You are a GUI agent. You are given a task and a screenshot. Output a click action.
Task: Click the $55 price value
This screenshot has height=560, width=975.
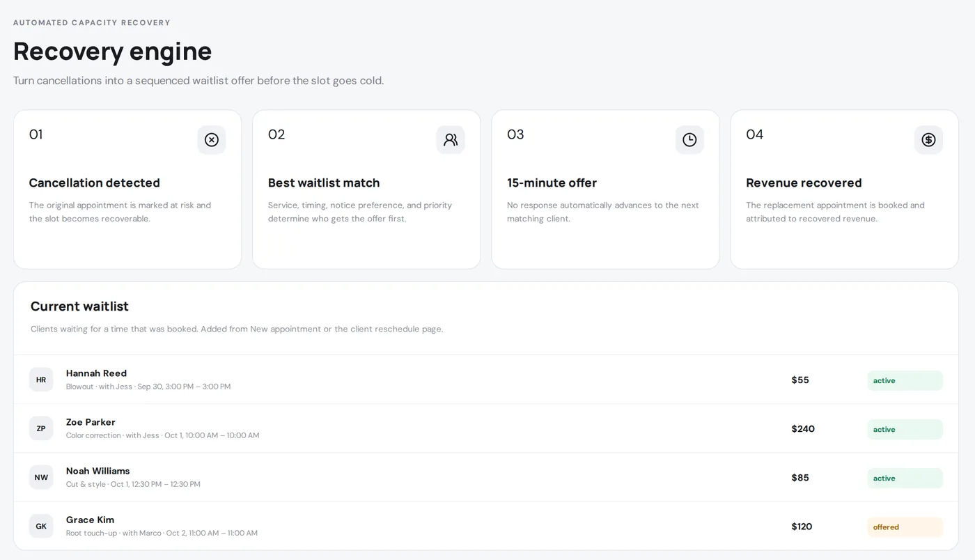[800, 380]
